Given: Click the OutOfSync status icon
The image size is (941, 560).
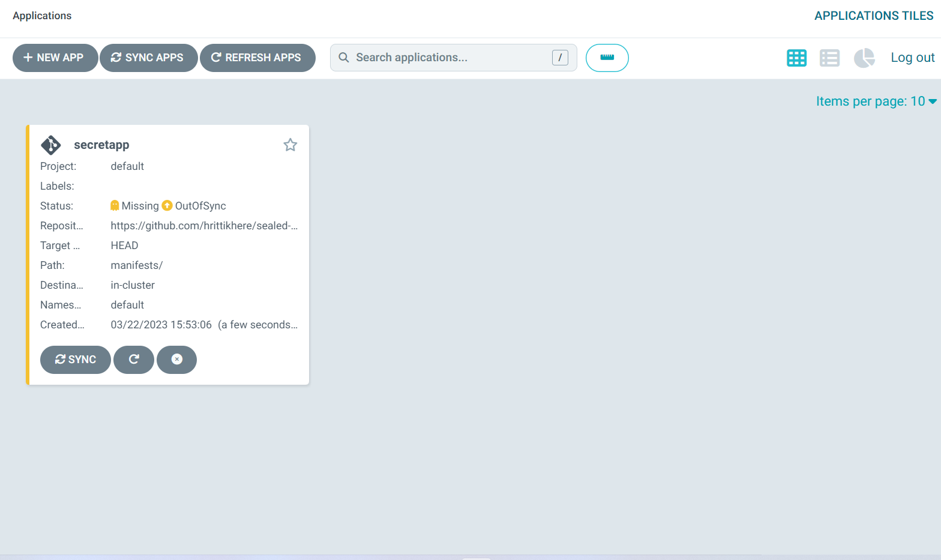Looking at the screenshot, I should (x=167, y=206).
